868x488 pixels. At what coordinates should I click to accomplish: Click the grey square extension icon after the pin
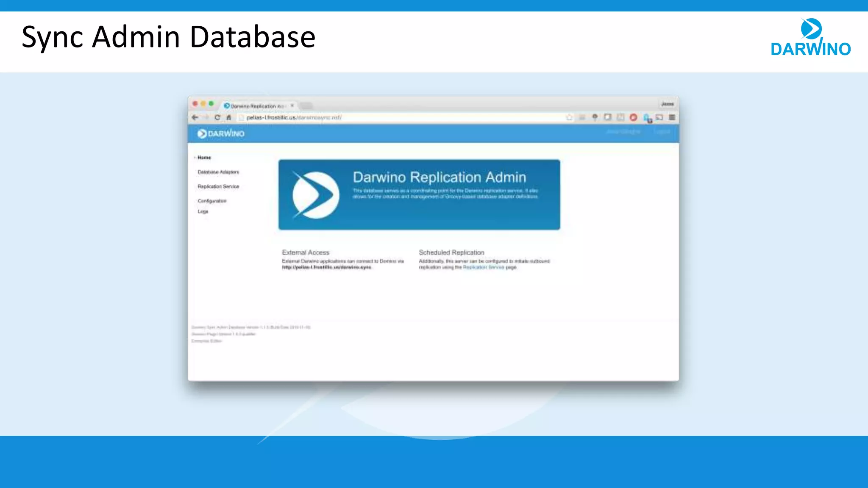point(608,117)
